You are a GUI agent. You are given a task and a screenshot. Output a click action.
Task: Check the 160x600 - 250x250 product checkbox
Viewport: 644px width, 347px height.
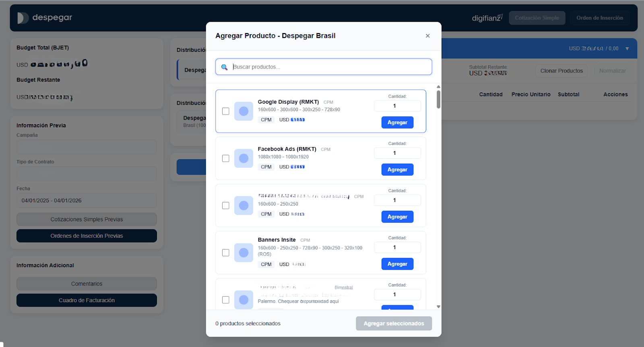tap(226, 206)
